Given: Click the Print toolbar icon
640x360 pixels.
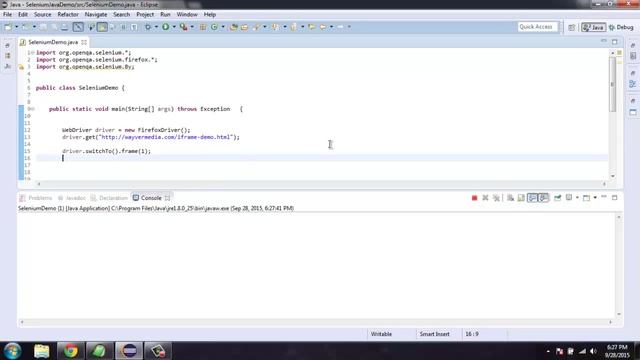Looking at the screenshot, I should (64, 27).
